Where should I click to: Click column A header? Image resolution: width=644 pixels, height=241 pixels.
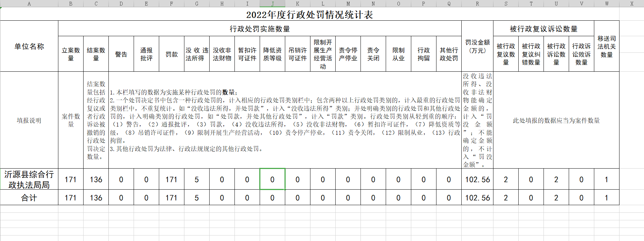(x=29, y=4)
